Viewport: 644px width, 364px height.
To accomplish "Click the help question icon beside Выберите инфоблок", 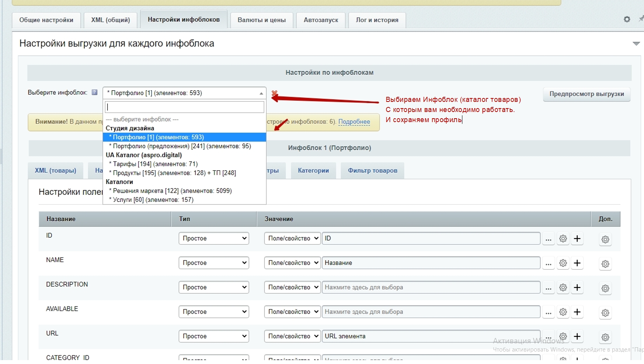I will [x=94, y=93].
